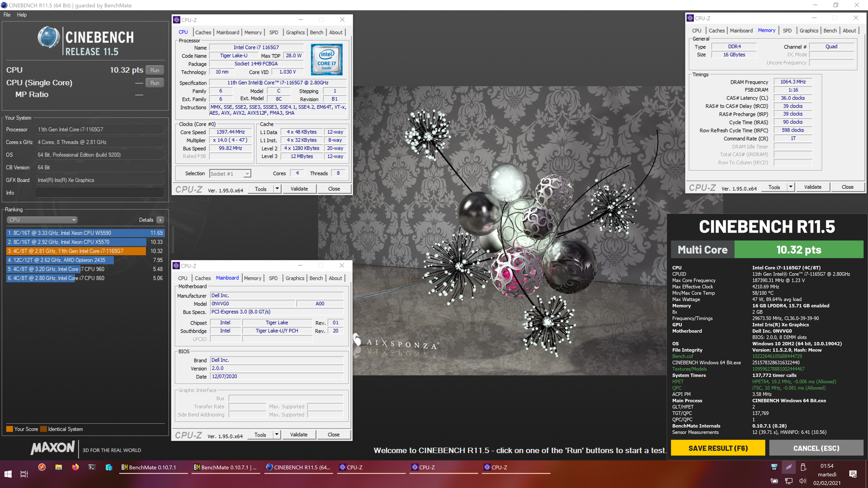The image size is (868, 488).
Task: Click the Info input field in Your System
Action: (x=99, y=193)
